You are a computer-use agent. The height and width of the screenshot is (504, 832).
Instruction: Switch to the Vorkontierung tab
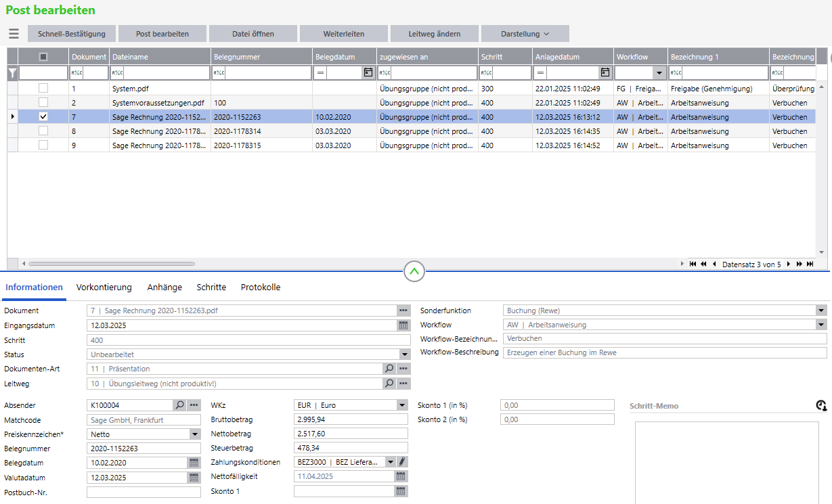pyautogui.click(x=104, y=288)
